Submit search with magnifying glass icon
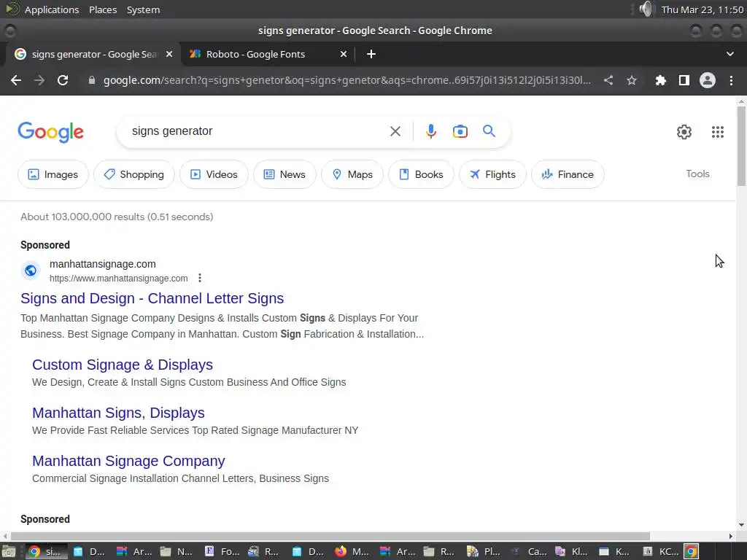The width and height of the screenshot is (747, 560). 489,131
